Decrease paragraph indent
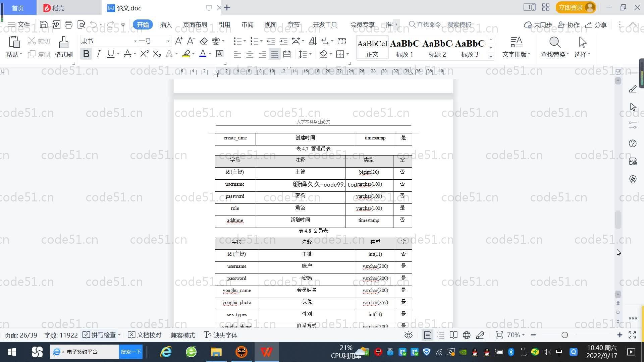 coord(271,41)
